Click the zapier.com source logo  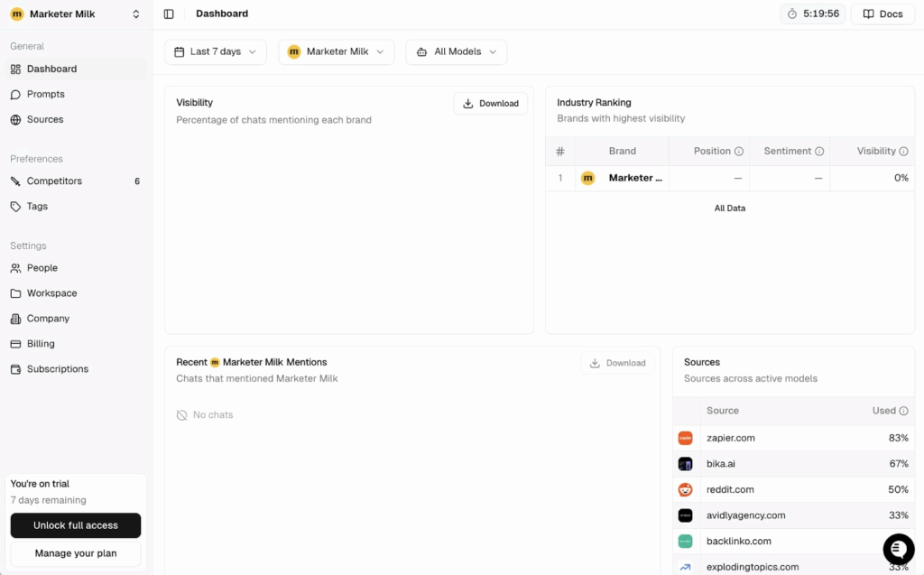(x=686, y=438)
